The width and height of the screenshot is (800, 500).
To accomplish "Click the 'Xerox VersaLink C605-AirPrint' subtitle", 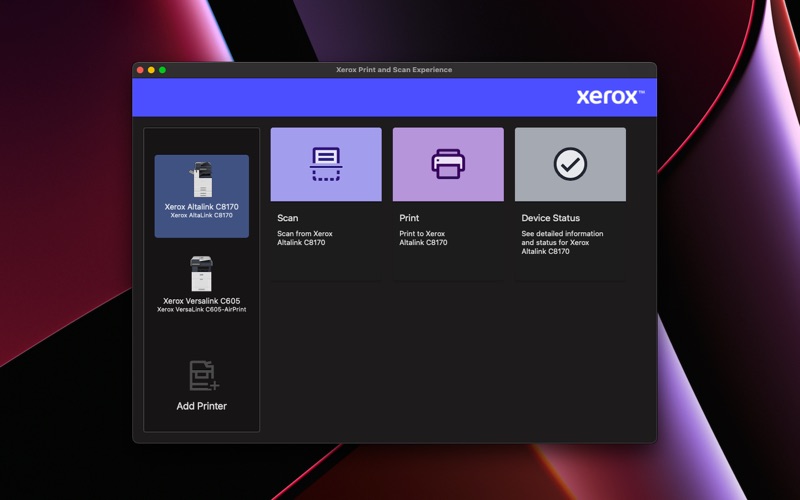I will tap(202, 310).
